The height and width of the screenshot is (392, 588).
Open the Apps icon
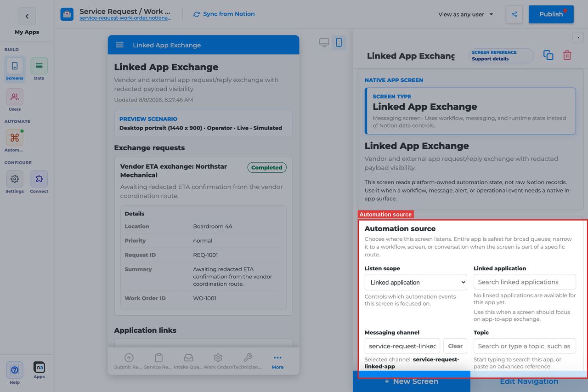coord(39,370)
